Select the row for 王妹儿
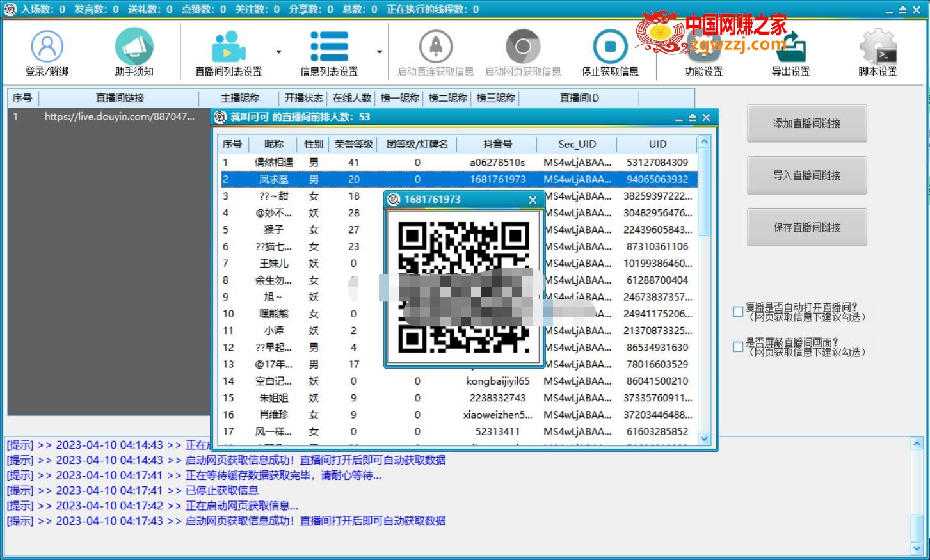 click(273, 263)
